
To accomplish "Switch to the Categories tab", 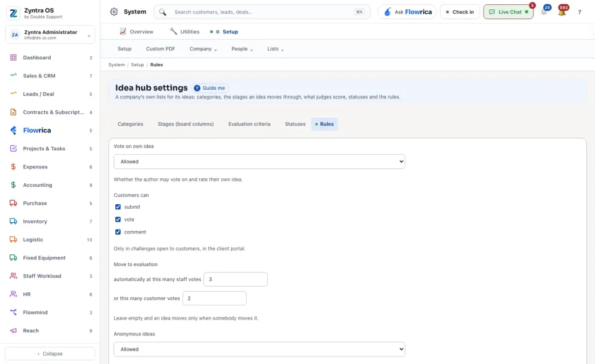I will [130, 124].
